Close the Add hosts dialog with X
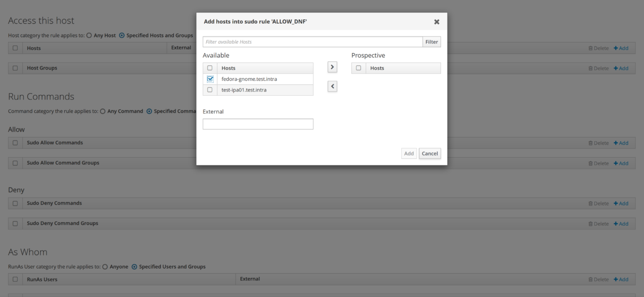This screenshot has height=297, width=644. coord(436,22)
